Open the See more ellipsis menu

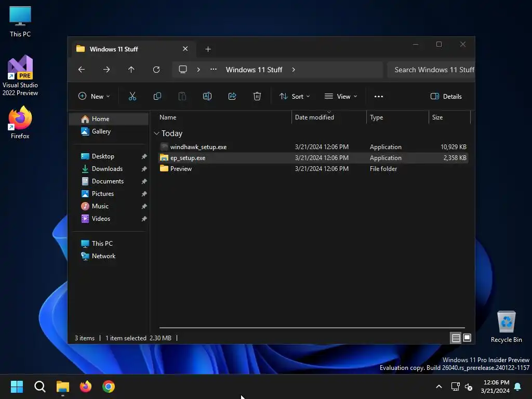tap(379, 96)
